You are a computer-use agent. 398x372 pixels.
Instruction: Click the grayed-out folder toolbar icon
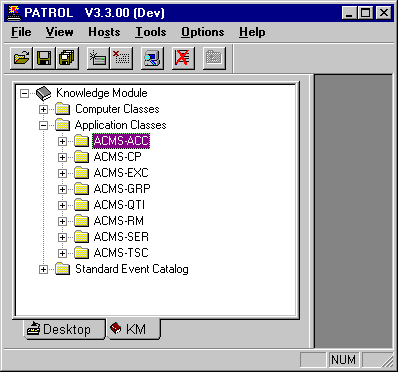pyautogui.click(x=214, y=58)
